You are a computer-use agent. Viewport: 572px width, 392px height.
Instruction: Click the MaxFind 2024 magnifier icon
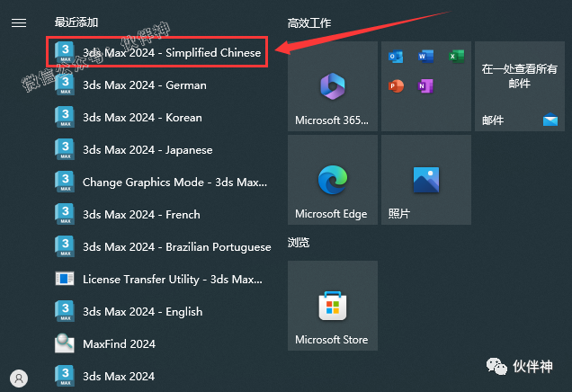[x=65, y=343]
